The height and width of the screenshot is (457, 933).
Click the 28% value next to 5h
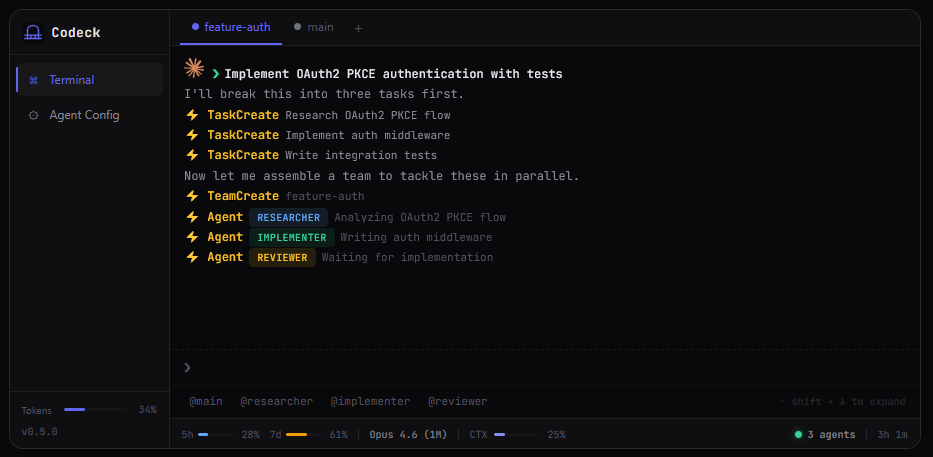coord(251,434)
